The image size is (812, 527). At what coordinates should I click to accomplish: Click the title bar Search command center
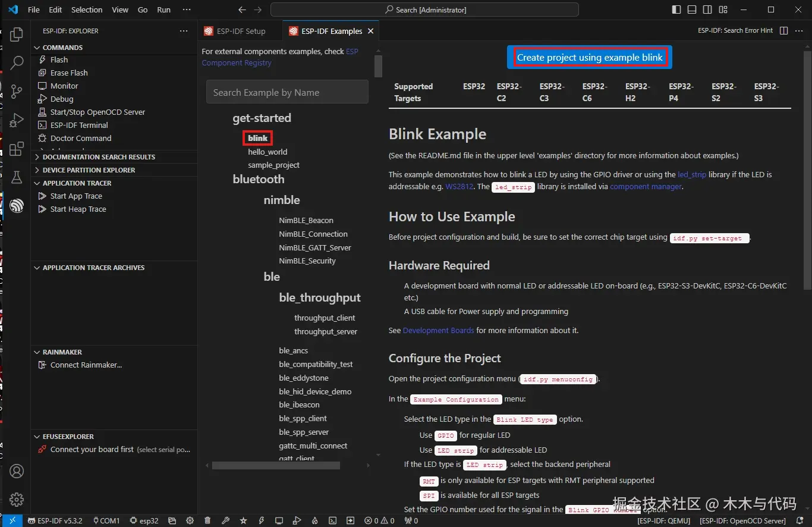coord(424,10)
